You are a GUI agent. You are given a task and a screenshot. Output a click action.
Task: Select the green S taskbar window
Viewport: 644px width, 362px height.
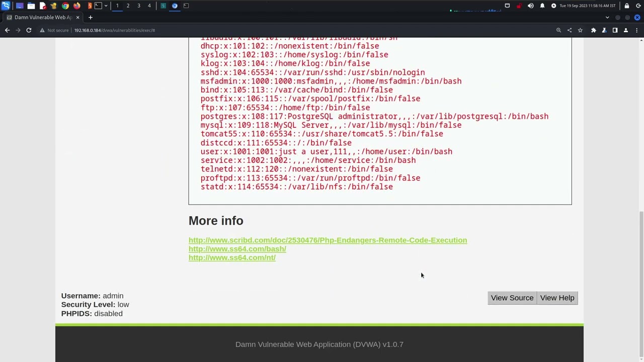[x=163, y=6]
